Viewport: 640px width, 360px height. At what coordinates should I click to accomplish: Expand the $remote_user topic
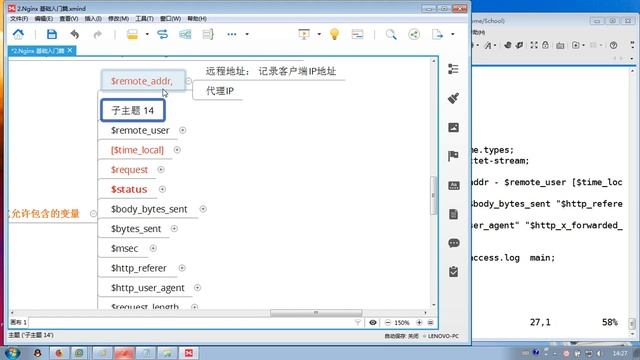point(182,130)
